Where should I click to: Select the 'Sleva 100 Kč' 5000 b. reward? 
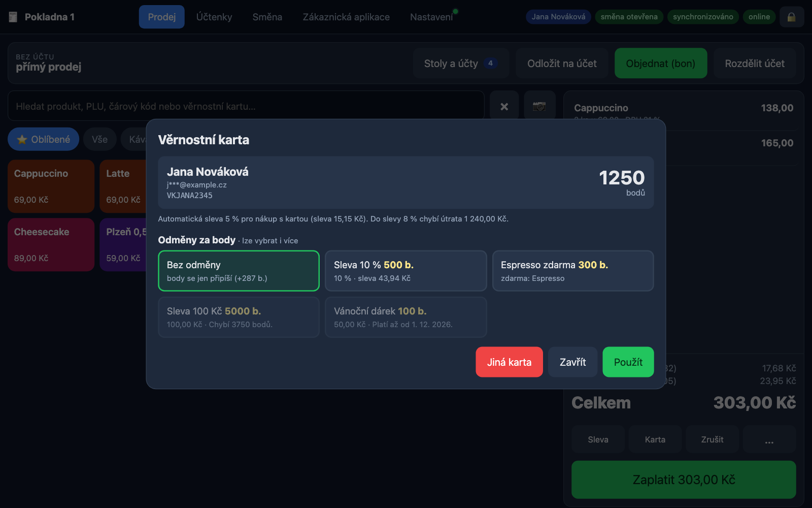click(239, 317)
